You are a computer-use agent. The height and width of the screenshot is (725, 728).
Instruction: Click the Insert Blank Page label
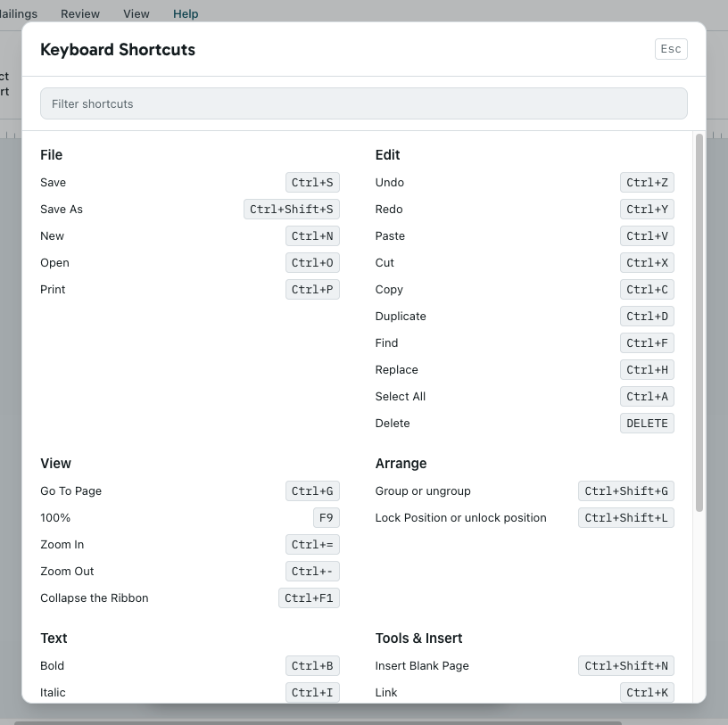click(422, 665)
